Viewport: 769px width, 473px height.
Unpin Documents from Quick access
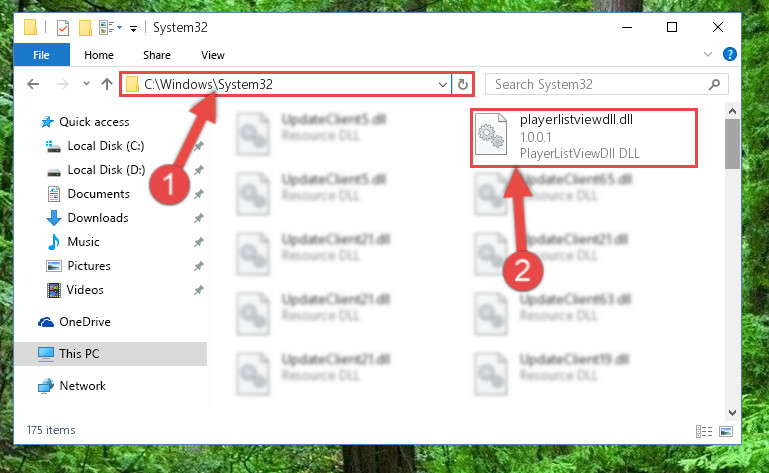pyautogui.click(x=198, y=194)
